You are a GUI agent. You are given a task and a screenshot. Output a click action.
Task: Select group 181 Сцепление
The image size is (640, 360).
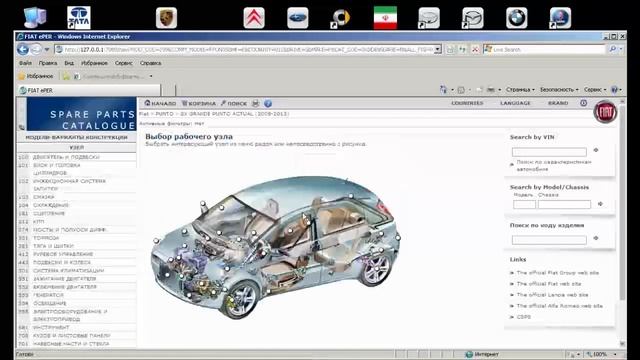[76, 213]
